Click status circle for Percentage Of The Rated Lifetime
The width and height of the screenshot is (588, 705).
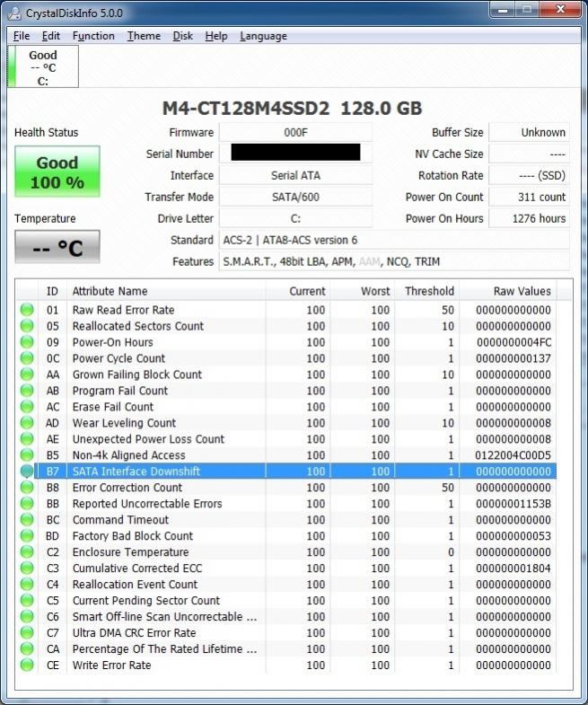click(x=27, y=649)
